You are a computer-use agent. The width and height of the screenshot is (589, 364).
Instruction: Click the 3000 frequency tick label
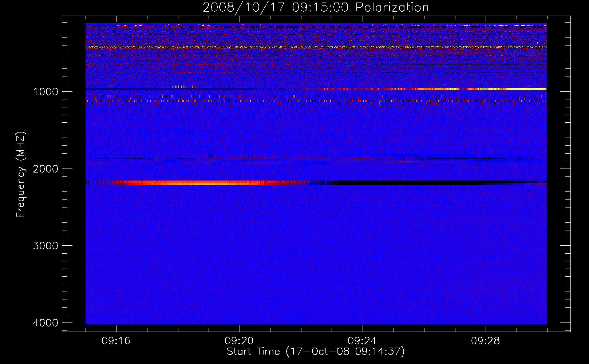click(46, 246)
